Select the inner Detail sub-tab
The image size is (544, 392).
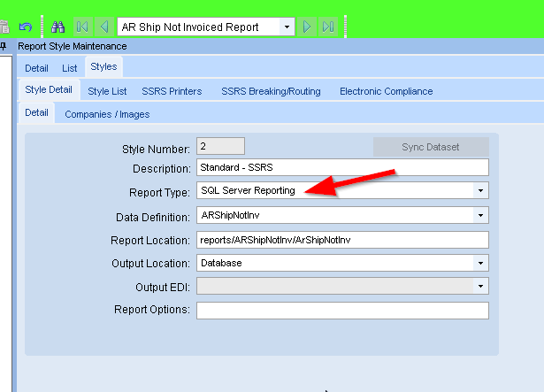pos(36,112)
